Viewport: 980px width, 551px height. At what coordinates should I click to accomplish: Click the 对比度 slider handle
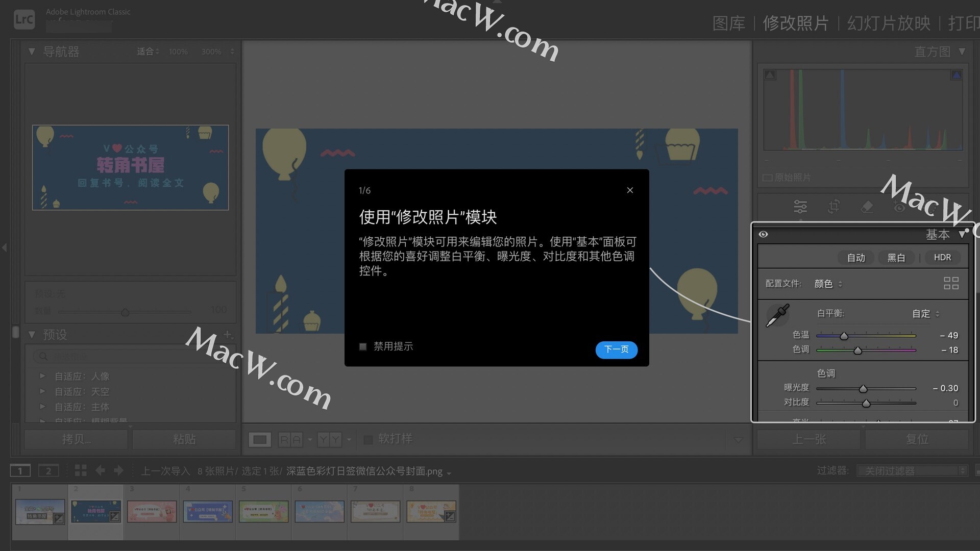coord(866,404)
